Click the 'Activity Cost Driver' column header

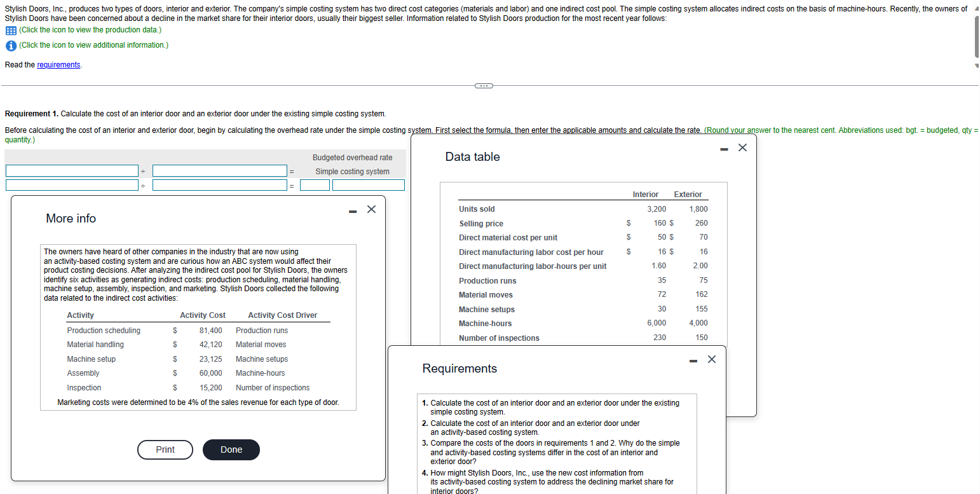point(283,315)
